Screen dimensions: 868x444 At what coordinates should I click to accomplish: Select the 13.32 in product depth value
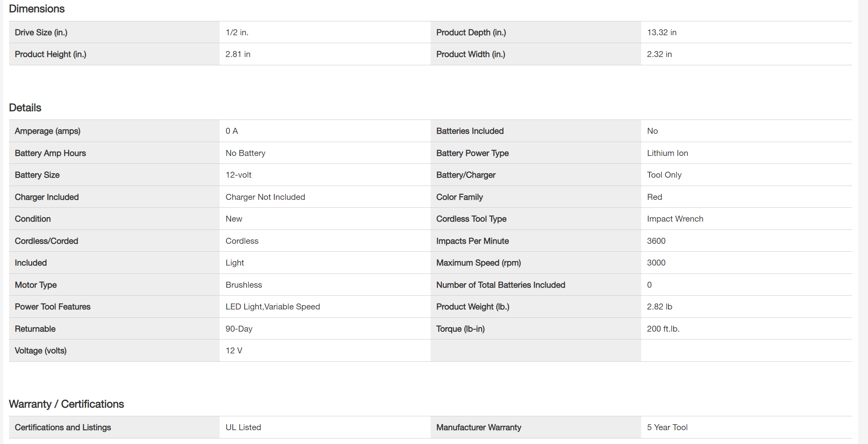tap(662, 32)
